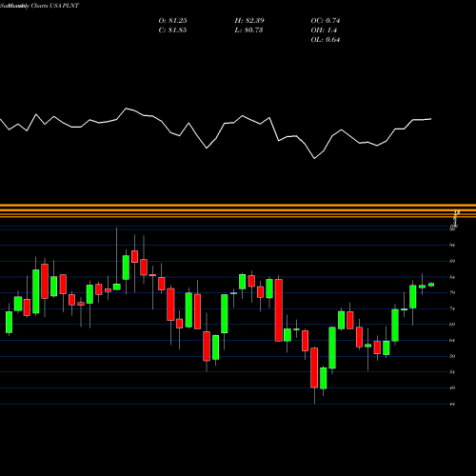The image size is (476, 476).
Task: Click the Charts USA PLNT title text
Action: coord(55,6)
